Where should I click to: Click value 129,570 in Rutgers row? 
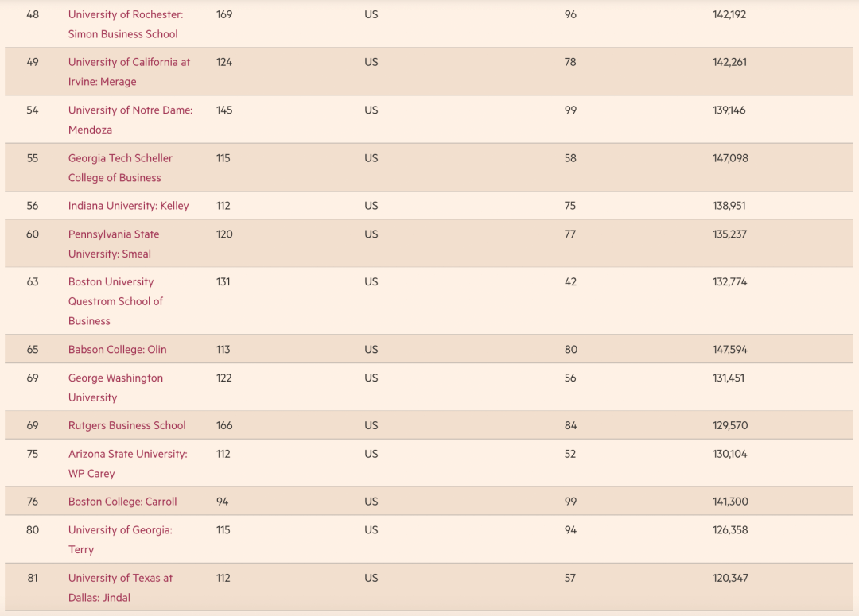(729, 425)
